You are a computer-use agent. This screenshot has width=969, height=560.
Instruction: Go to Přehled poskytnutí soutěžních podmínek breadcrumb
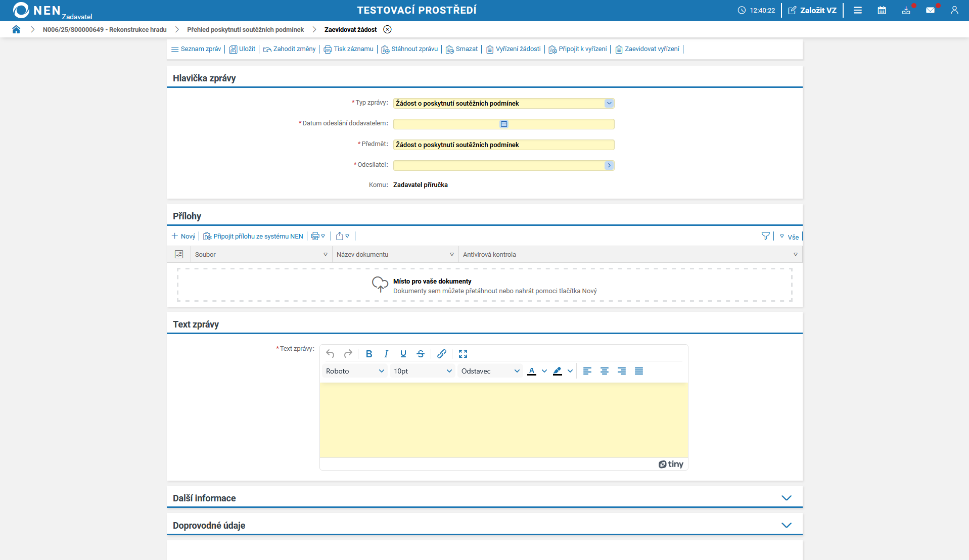click(245, 29)
